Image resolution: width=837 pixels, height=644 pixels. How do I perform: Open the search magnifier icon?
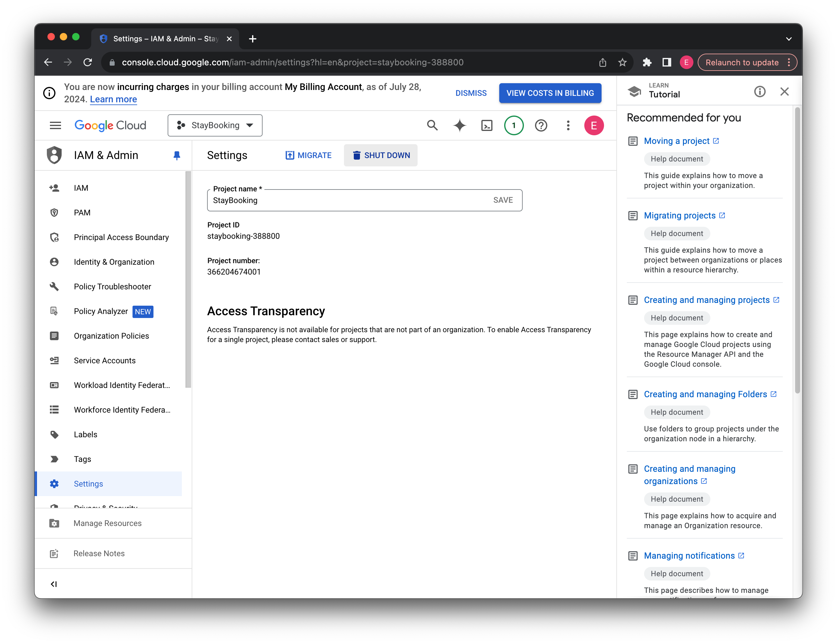[432, 125]
